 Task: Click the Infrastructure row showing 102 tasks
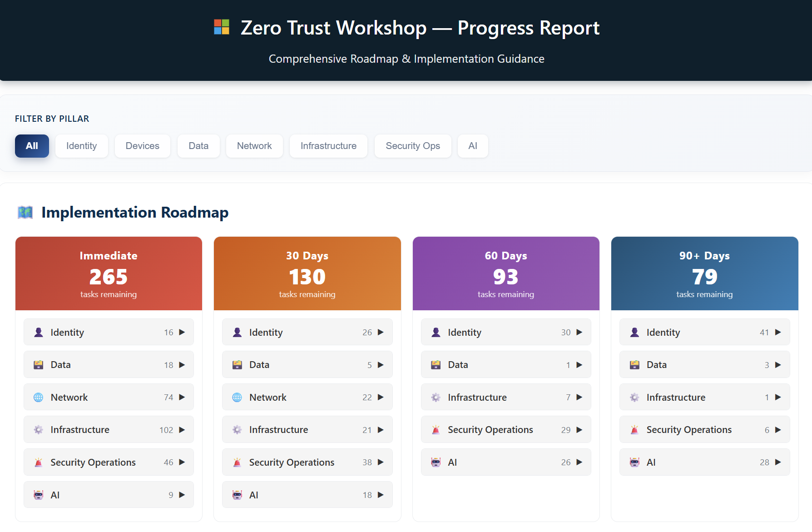[x=109, y=429]
